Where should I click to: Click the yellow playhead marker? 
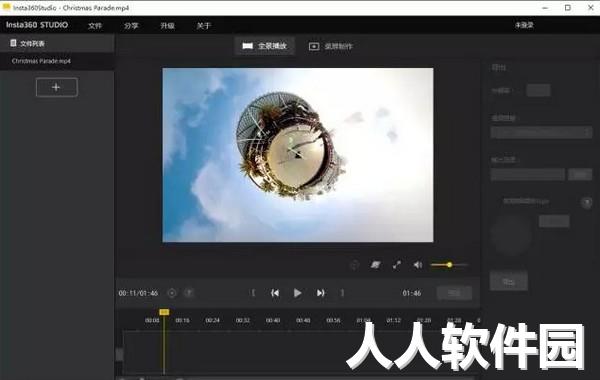point(164,312)
